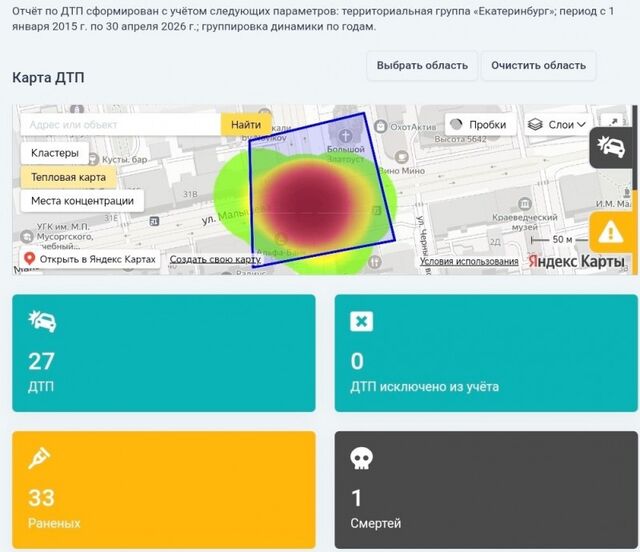
Task: Click the orange warning triangle icon
Action: coord(611,232)
